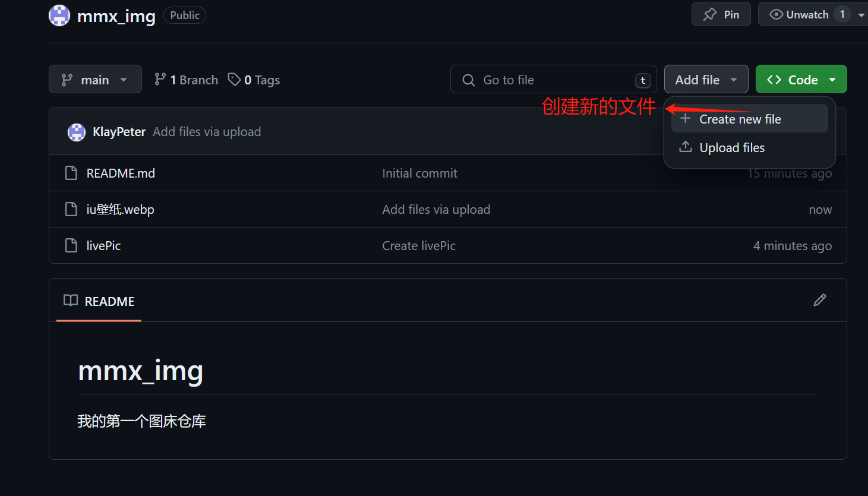Click the tag icon next to 0 Tags
Image resolution: width=868 pixels, height=496 pixels.
(x=234, y=80)
